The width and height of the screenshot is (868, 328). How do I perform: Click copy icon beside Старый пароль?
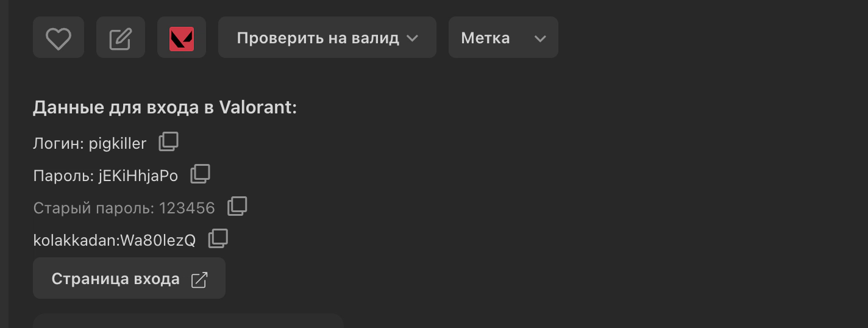(x=237, y=207)
